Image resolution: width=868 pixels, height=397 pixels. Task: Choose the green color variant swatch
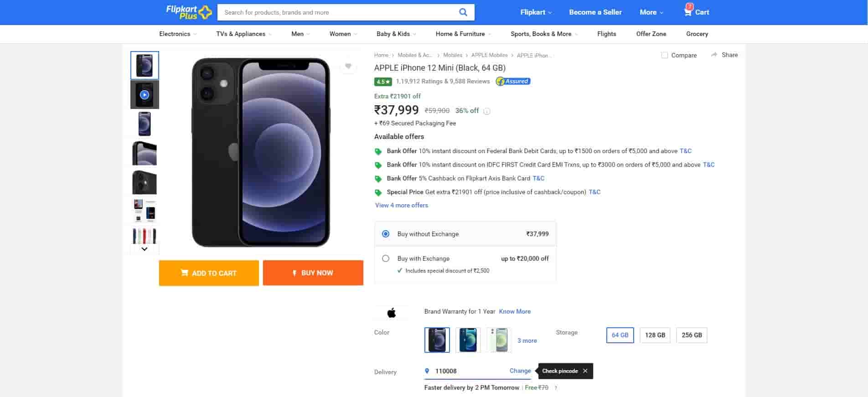499,340
